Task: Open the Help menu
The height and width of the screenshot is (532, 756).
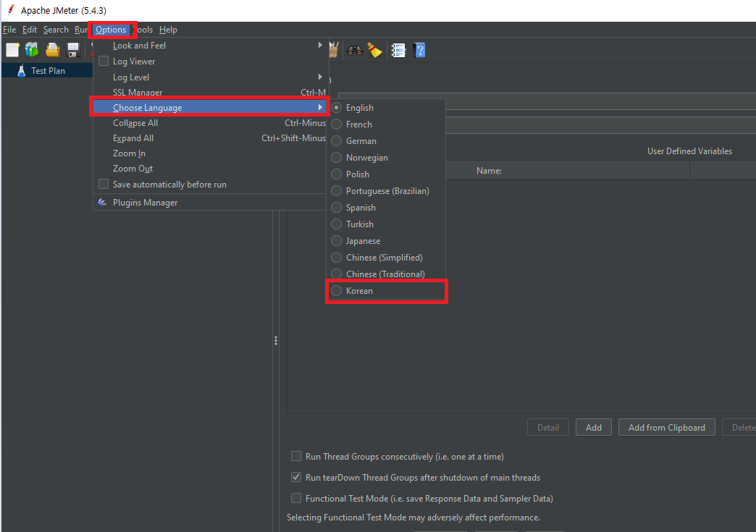Action: 168,30
